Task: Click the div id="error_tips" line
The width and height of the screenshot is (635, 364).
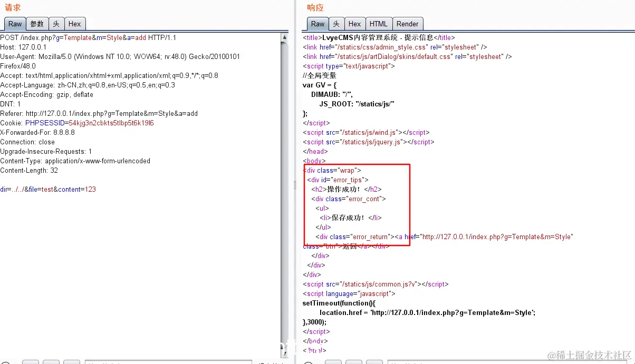Action: point(338,180)
